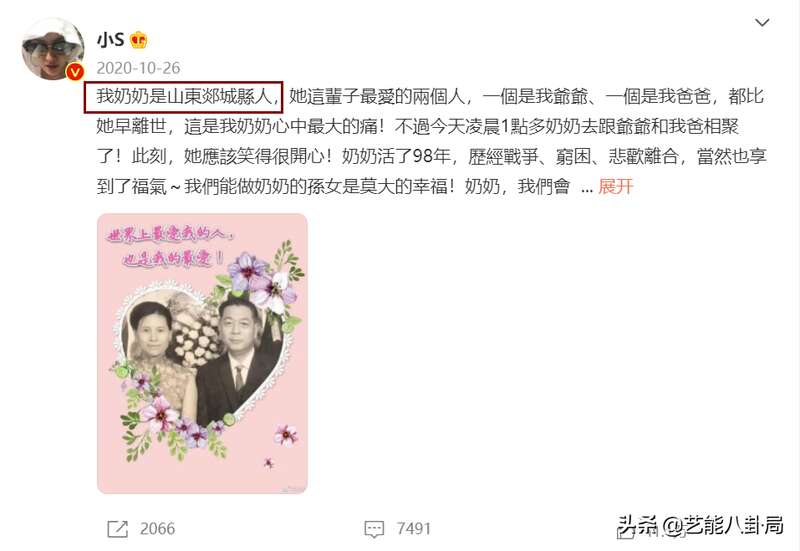Click post text line starting 她早離世

click(417, 126)
